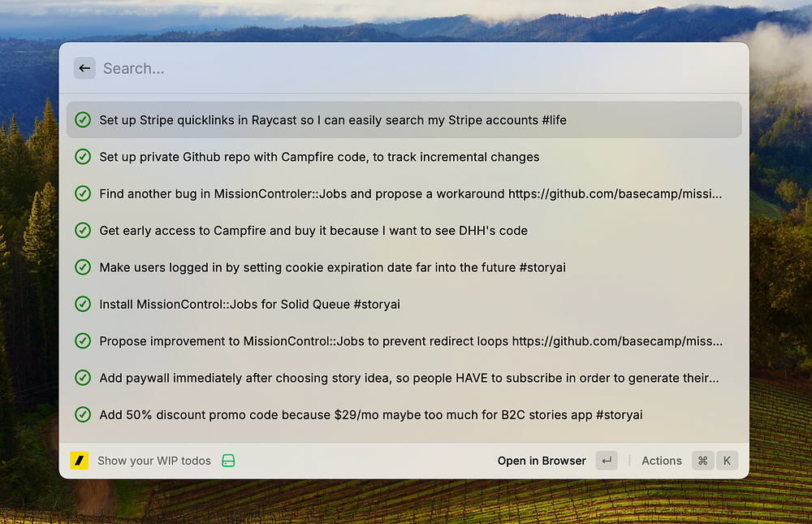Toggle the checkmark on cookie expiration todo
Screen dimensions: 812x524
click(83, 267)
